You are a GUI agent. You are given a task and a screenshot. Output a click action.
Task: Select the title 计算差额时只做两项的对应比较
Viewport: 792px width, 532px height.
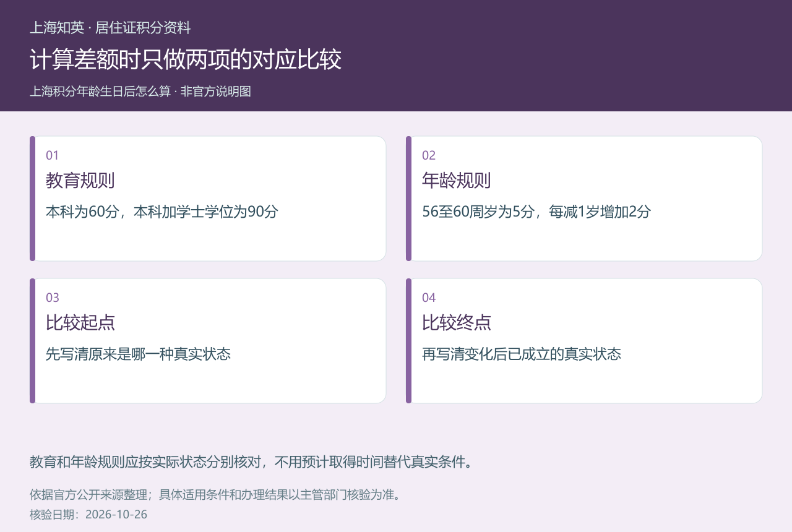(x=186, y=59)
